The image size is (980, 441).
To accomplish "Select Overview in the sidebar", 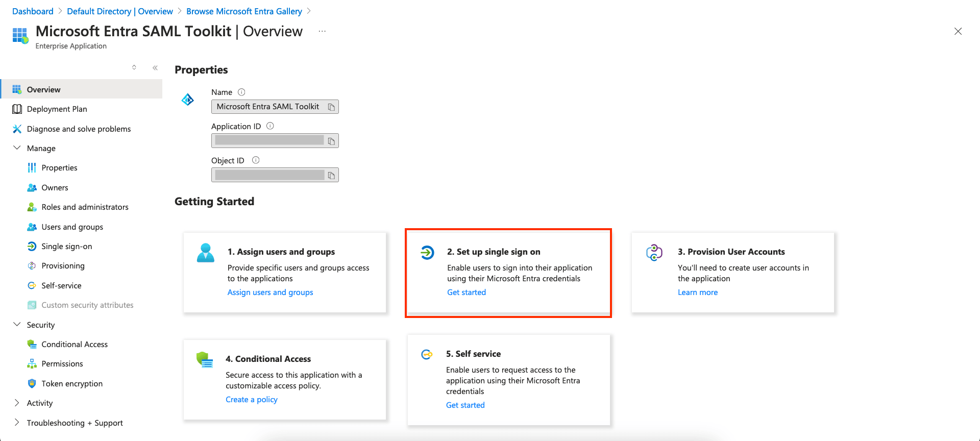I will [x=82, y=89].
